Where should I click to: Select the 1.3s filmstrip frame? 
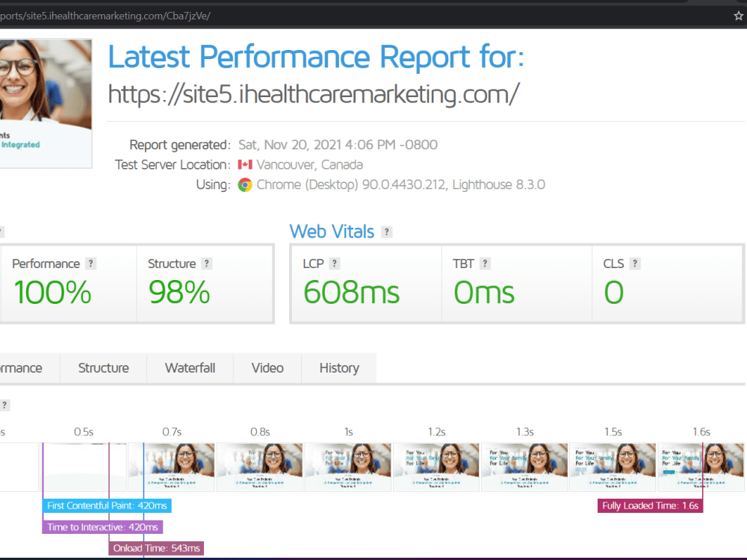point(524,467)
